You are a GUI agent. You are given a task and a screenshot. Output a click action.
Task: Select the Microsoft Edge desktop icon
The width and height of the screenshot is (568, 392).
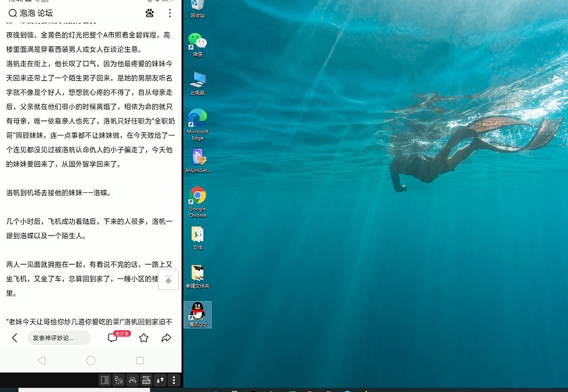(x=198, y=124)
